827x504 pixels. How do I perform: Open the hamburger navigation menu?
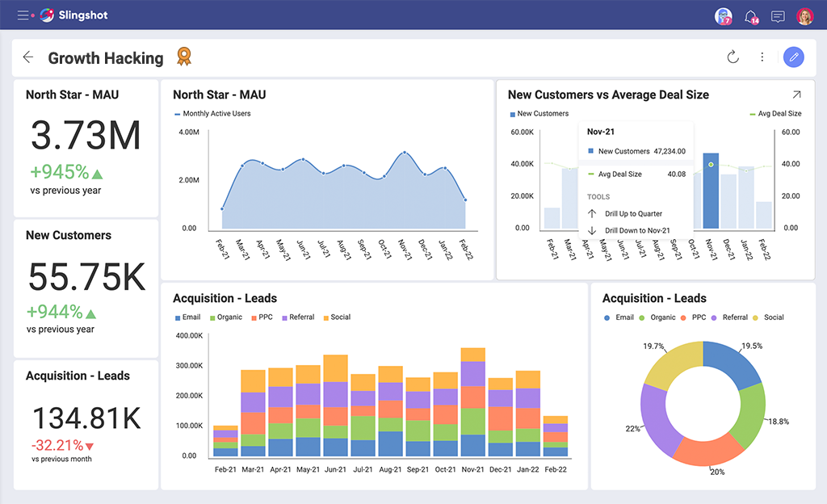click(23, 15)
